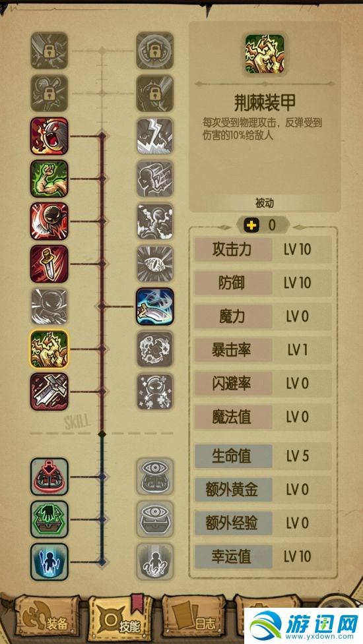This screenshot has height=644, width=363.
Task: Select the blue glowing figure passive icon
Action: 49,562
